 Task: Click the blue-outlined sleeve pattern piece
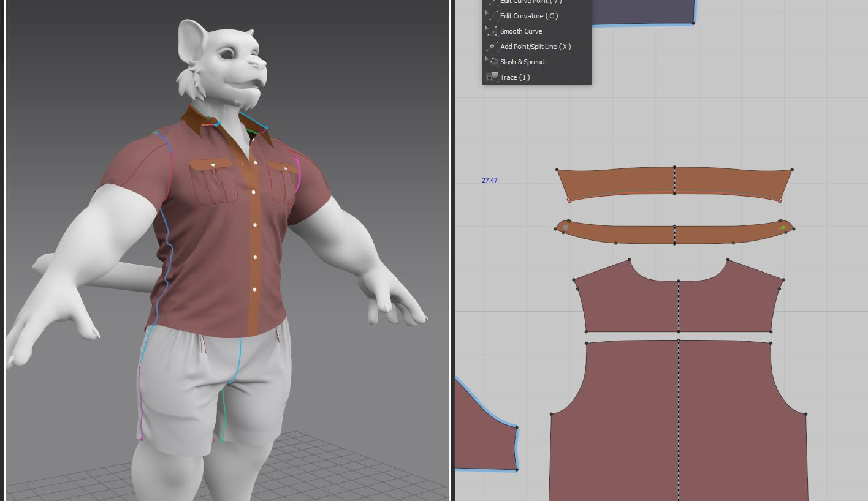pyautogui.click(x=484, y=435)
